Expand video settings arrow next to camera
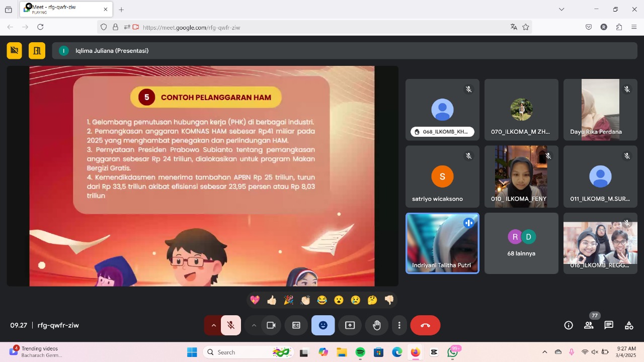644x362 pixels. coord(254,325)
